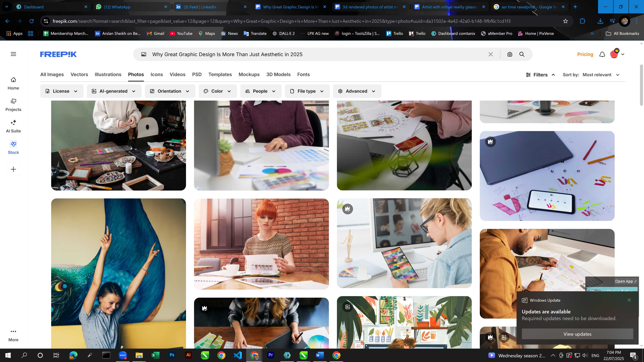Close the WhatsApp tab

click(166, 7)
